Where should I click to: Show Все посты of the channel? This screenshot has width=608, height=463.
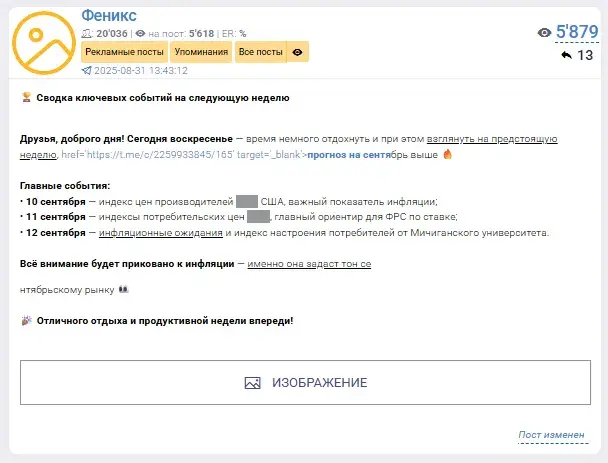pos(261,52)
